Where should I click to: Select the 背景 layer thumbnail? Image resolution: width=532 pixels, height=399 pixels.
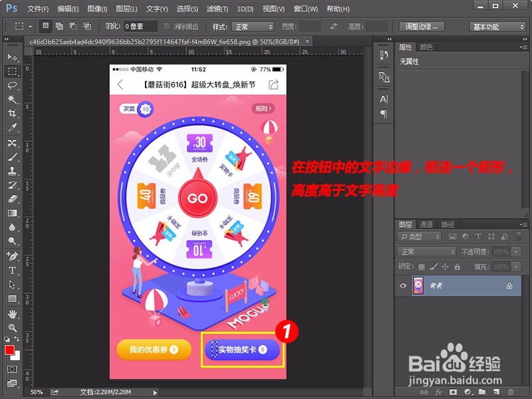(418, 285)
